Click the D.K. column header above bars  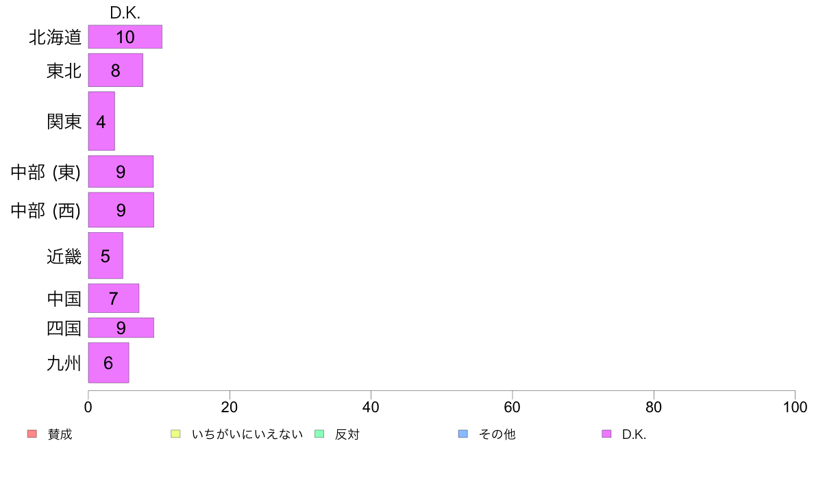[x=125, y=13]
